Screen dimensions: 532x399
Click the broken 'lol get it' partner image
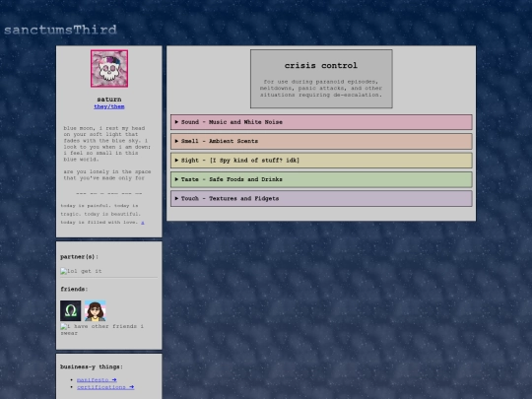pyautogui.click(x=81, y=271)
